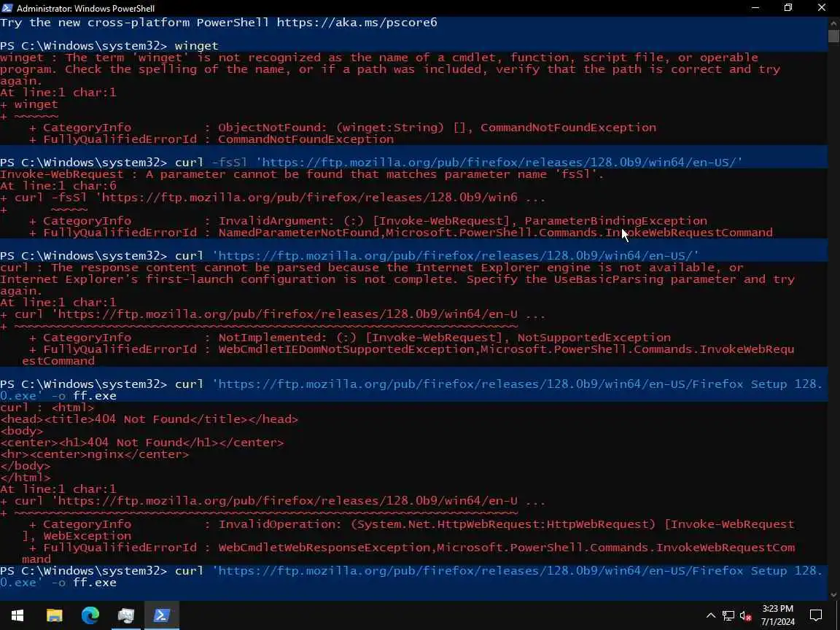Open File Explorer from the taskbar

tap(54, 615)
